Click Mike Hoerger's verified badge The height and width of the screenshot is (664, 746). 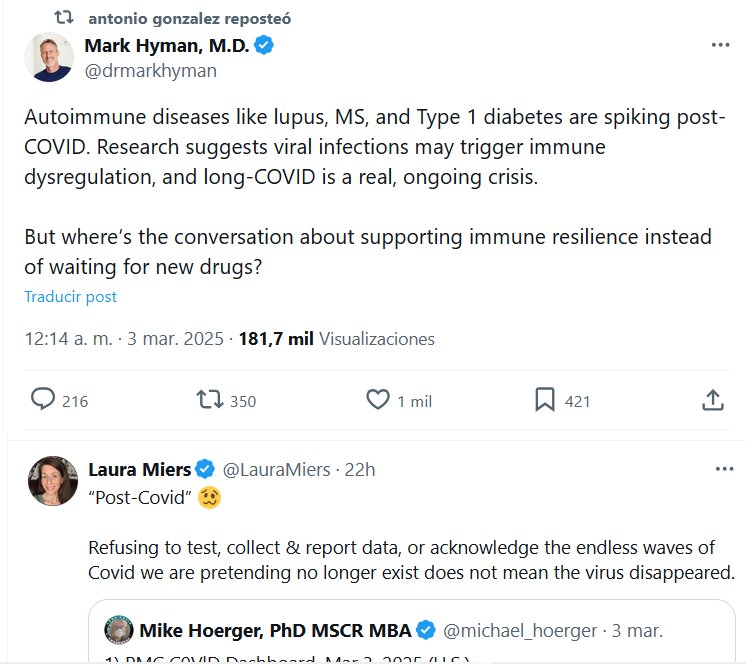(426, 630)
